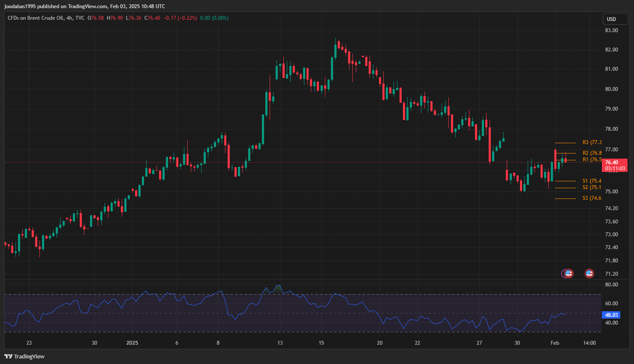Image resolution: width=634 pixels, height=364 pixels.
Task: Click the 79.00 price axis label
Action: (611, 109)
